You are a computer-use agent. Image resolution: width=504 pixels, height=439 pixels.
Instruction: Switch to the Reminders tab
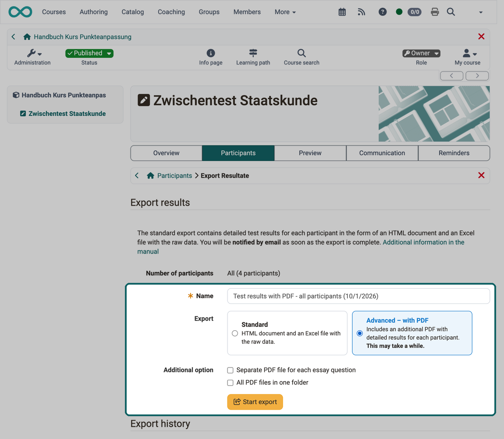click(x=454, y=153)
